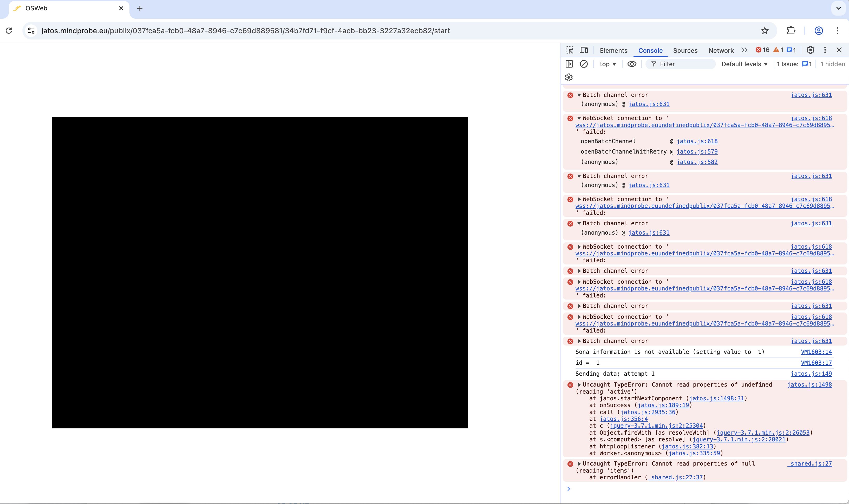
Task: Show more DevTools tabs via the chevron
Action: pos(744,50)
